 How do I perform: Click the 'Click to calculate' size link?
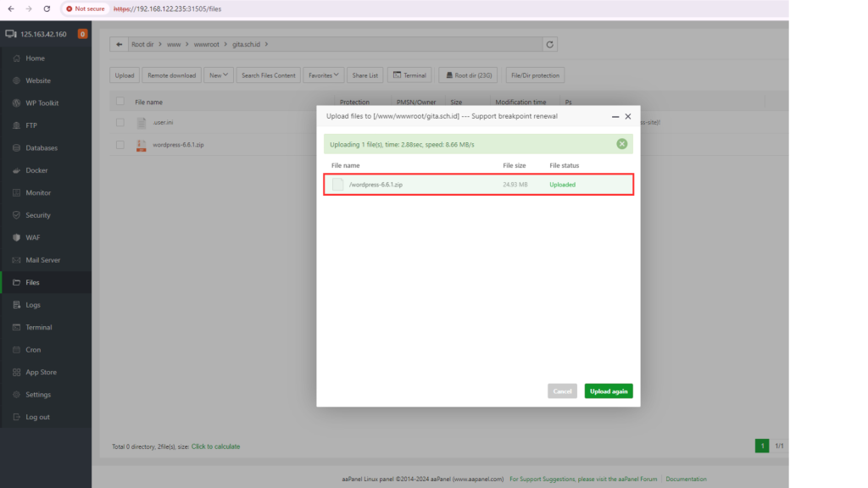215,446
